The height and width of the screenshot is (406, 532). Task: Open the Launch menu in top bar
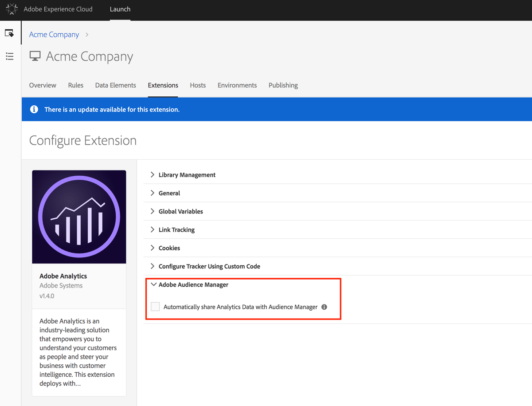(x=120, y=9)
